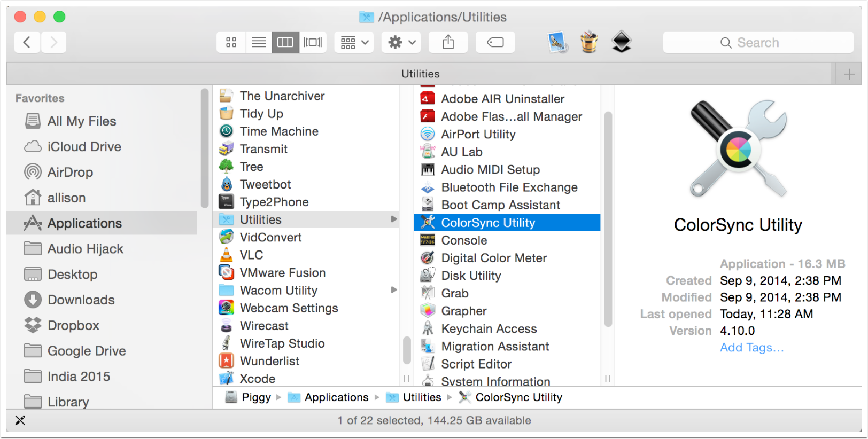The height and width of the screenshot is (439, 868).
Task: Click the Preview app toolbar icon
Action: pos(557,42)
